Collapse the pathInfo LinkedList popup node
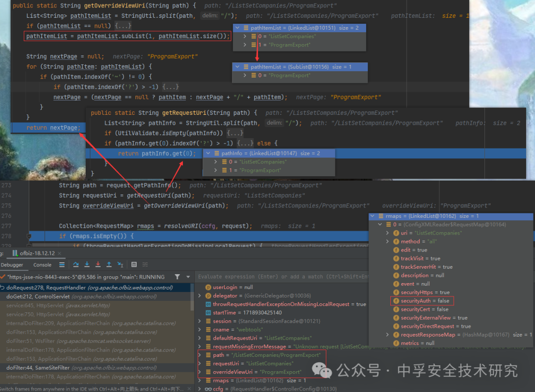The width and height of the screenshot is (535, 392). 208,153
